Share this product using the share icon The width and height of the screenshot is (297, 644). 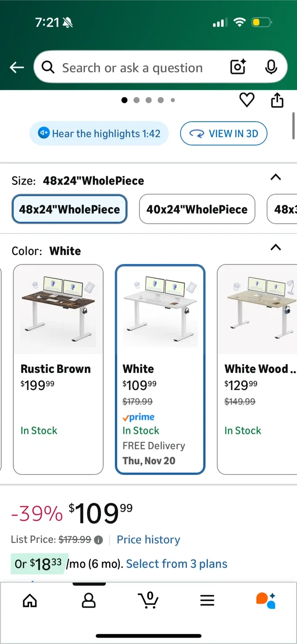277,100
